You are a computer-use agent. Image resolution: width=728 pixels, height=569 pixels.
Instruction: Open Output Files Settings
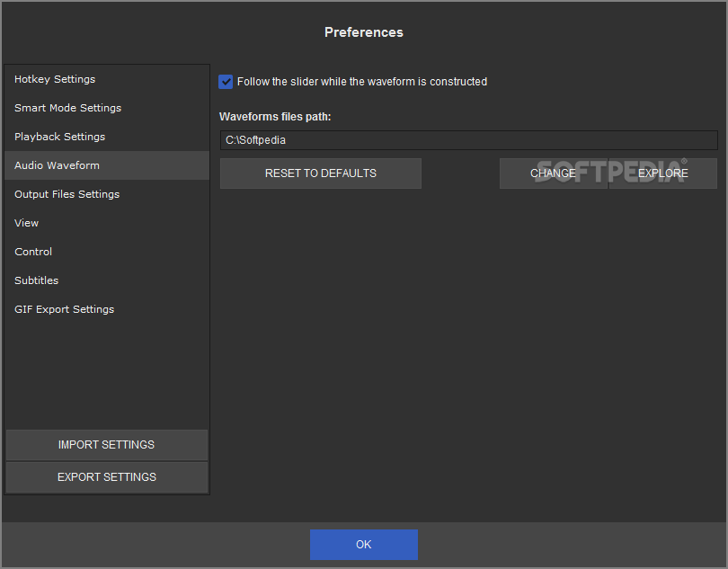(x=107, y=194)
